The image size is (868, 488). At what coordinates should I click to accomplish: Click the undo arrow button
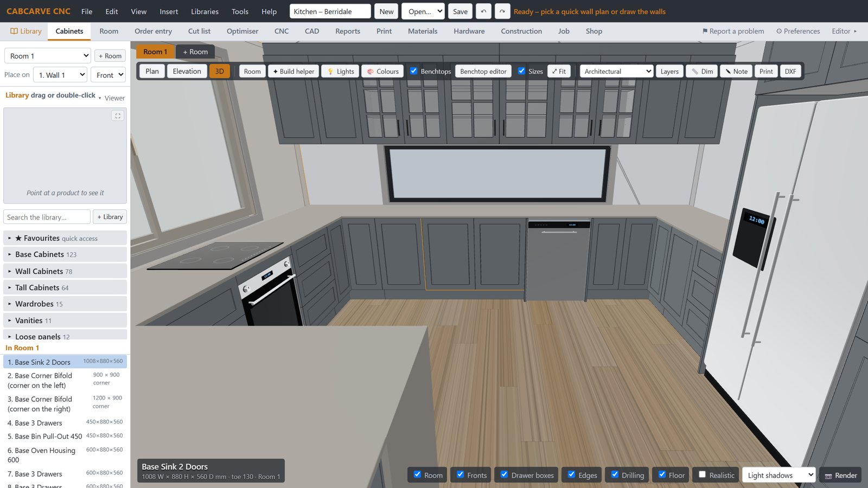[x=483, y=11]
